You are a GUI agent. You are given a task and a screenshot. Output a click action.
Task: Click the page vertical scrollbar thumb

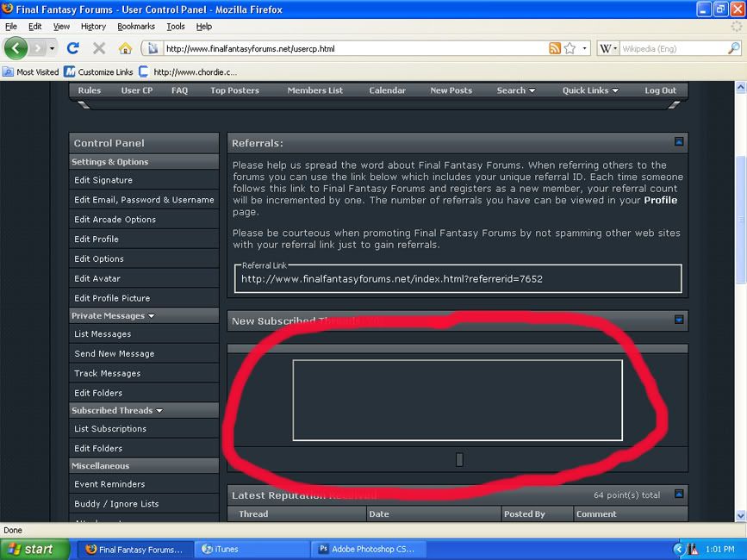click(x=740, y=219)
